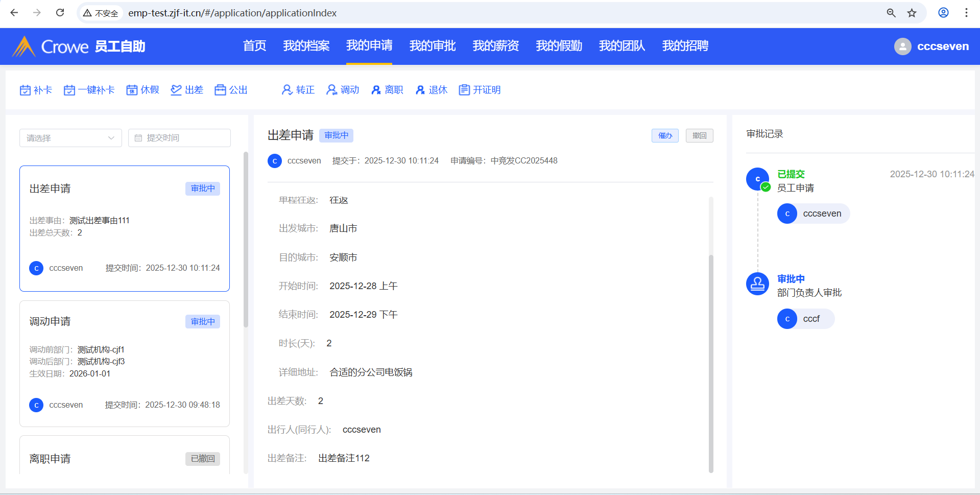Viewport: 980px width, 495px height.
Task: Start a 出差 business trip application
Action: click(x=187, y=90)
